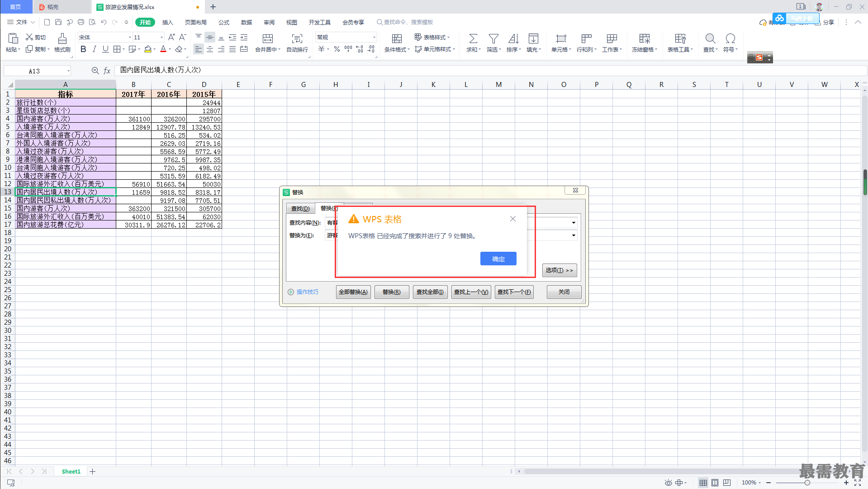Viewport: 868px width, 489px height.
Task: Switch to the 审阅 ribbon tab
Action: coord(269,22)
